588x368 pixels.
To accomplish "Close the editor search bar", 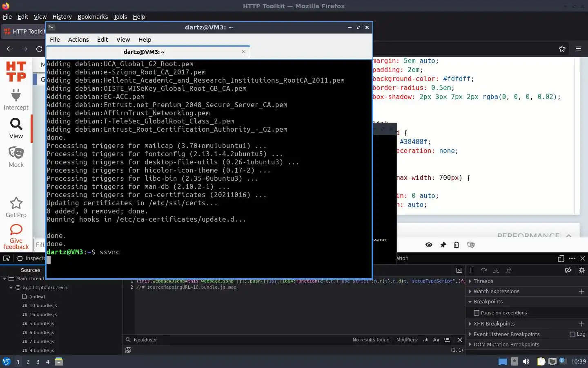I will 460,340.
